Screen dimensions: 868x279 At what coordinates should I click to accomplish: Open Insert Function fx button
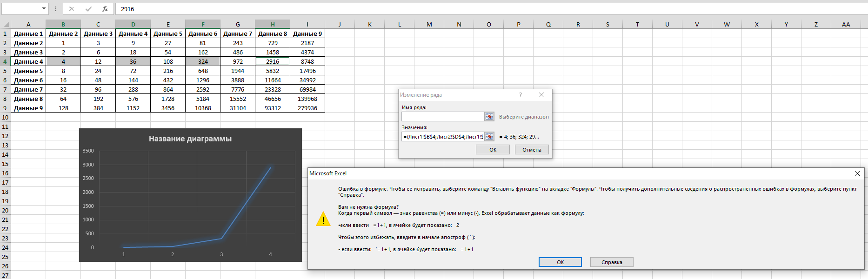pyautogui.click(x=105, y=9)
